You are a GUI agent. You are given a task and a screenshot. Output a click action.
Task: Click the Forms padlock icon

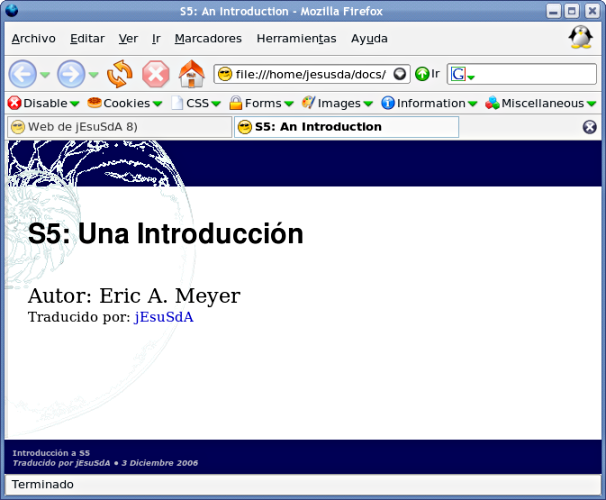pyautogui.click(x=235, y=103)
